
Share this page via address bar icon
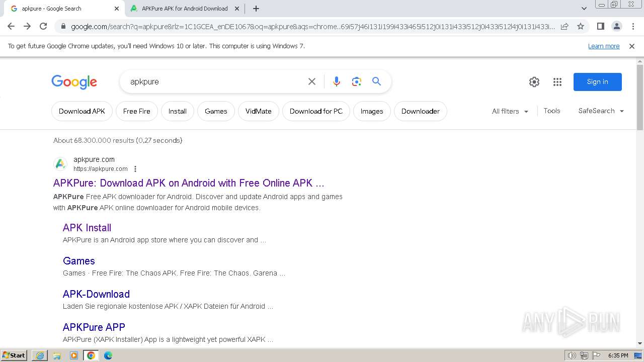click(565, 26)
